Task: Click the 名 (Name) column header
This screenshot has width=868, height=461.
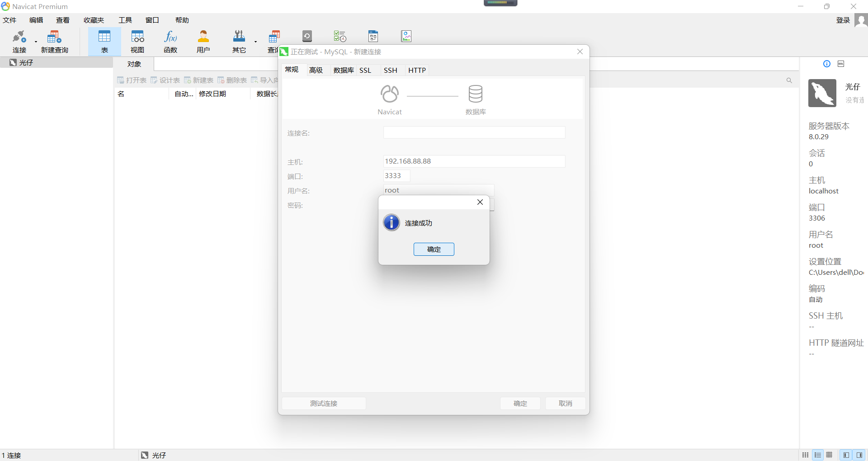Action: pos(142,94)
